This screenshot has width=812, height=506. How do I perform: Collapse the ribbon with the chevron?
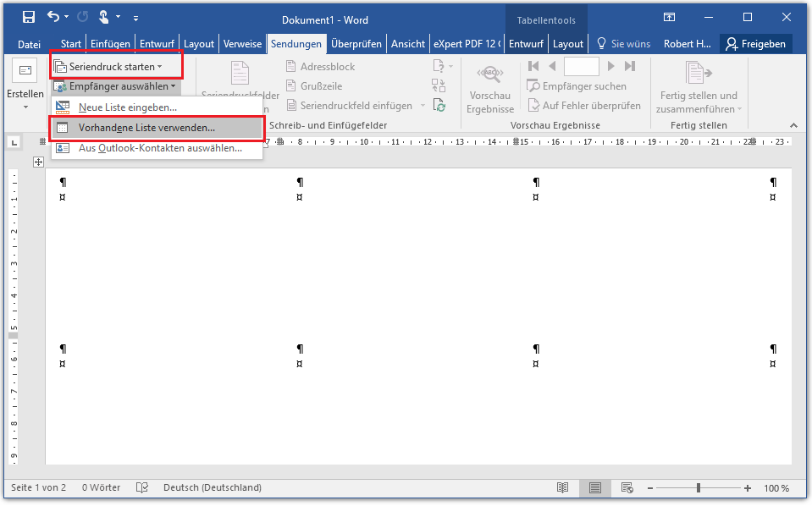point(793,125)
